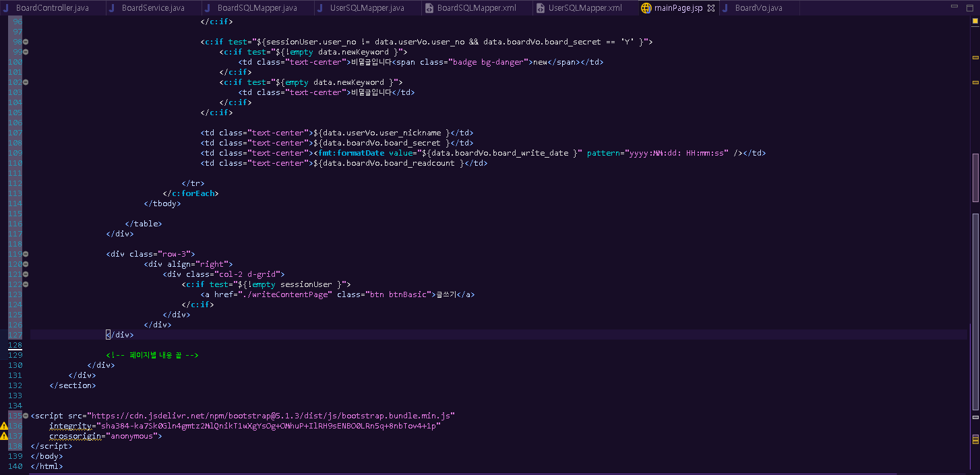Click the Java icon on the BoardVo.java tab
The width and height of the screenshot is (980, 475).
point(727,8)
